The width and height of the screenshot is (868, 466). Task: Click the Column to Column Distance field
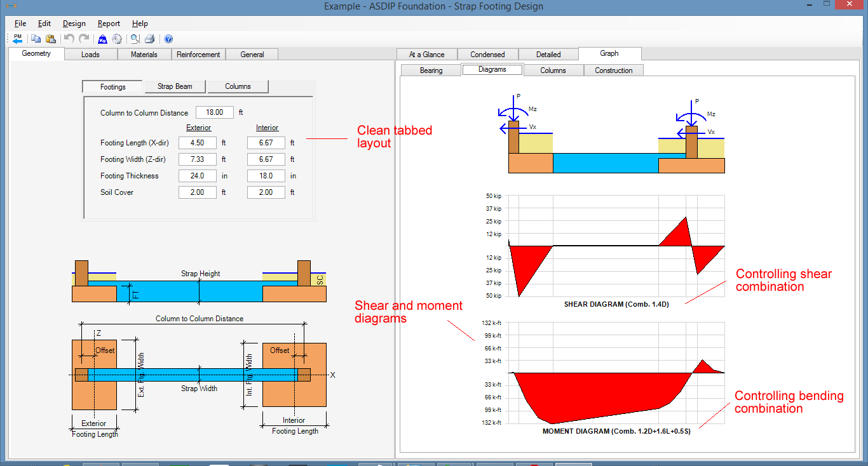coord(215,112)
